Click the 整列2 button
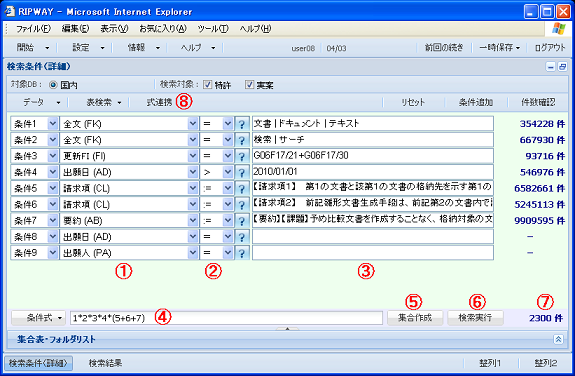 [546, 363]
